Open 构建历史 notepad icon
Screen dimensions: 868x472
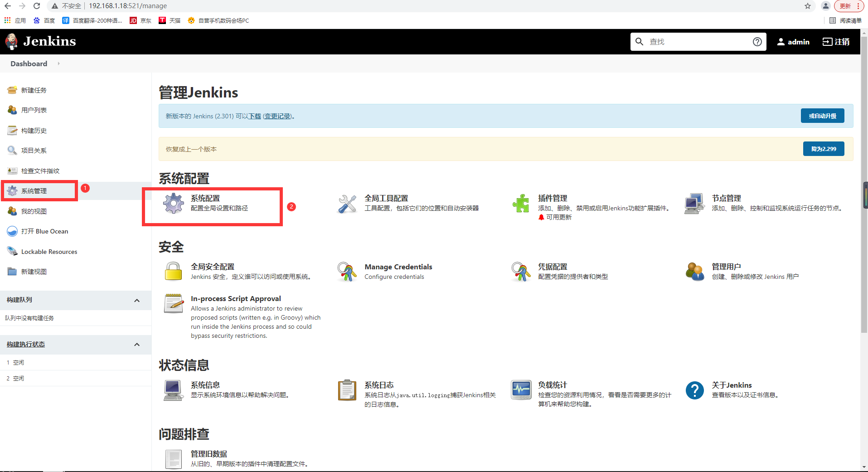(12, 130)
